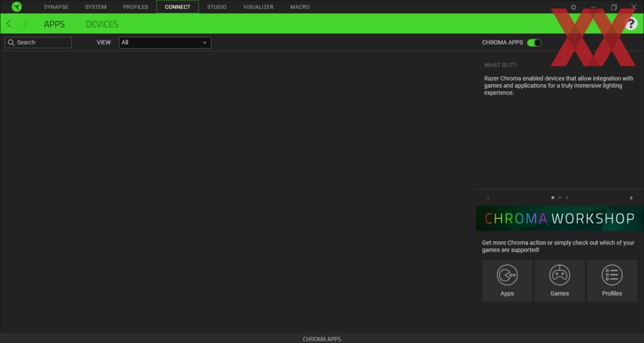Switch to the Devices subtab
Screen dimensions: 644x343
click(102, 24)
